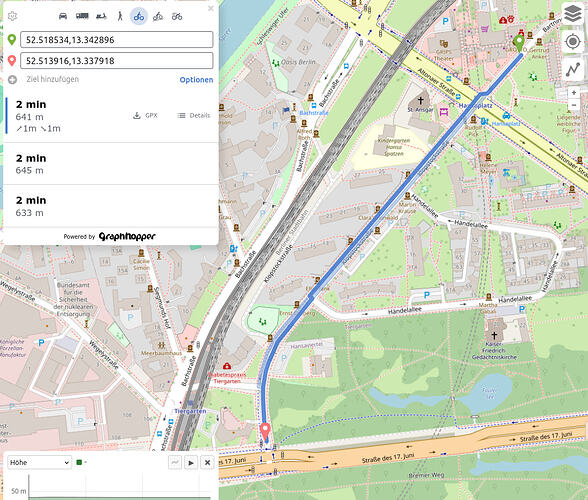
Task: Choose the scooter vehicle profile
Action: (x=101, y=16)
